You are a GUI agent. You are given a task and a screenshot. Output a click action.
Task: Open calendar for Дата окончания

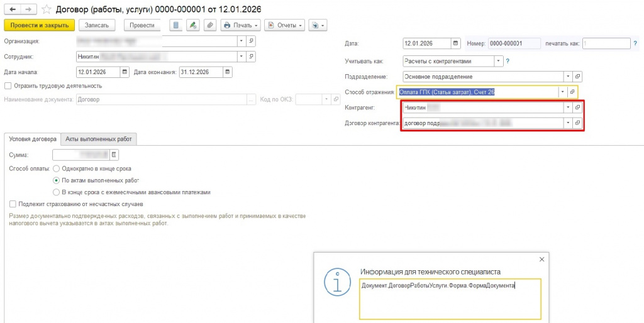click(x=228, y=72)
